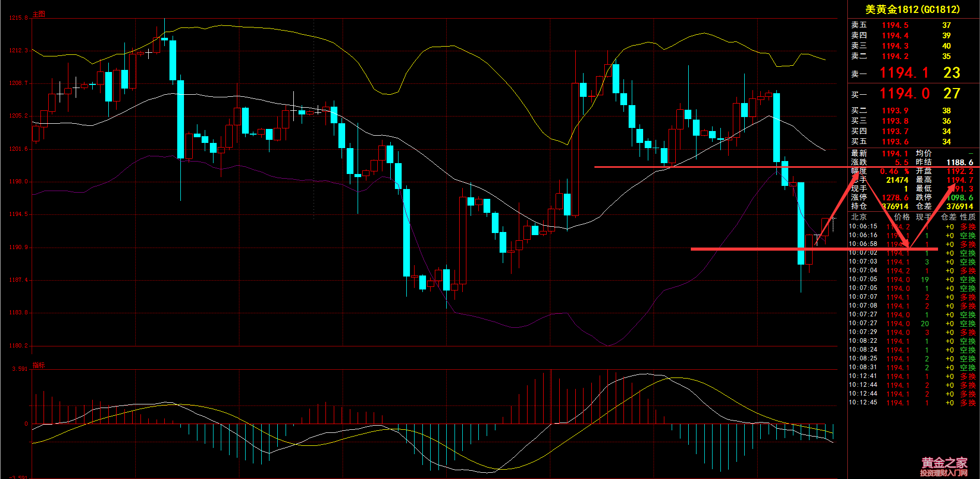
Task: Click the 昨结 value 1188.6
Action: tap(959, 163)
